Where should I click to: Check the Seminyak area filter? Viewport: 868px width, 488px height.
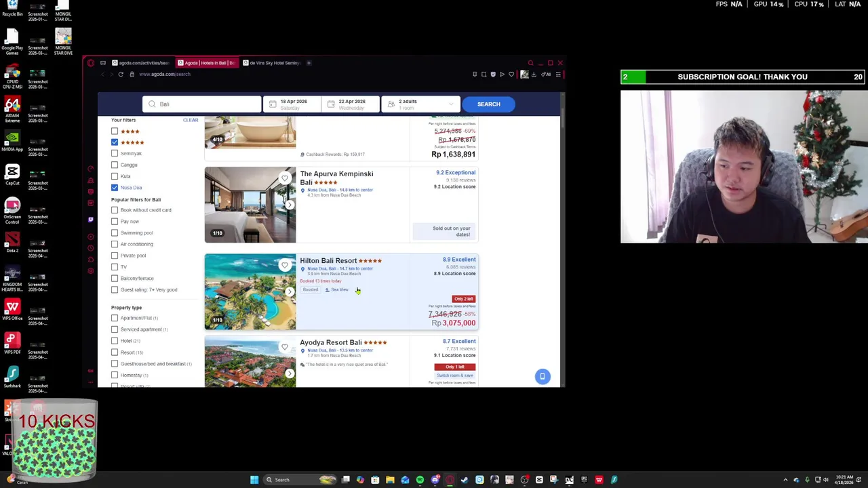[115, 153]
